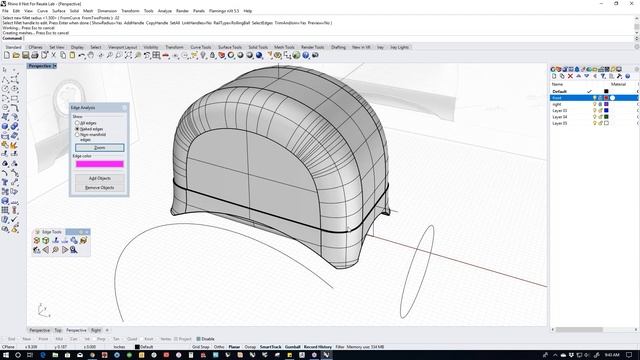Screen dimensions: 640x360
Task: Click the blue Render sphere icon
Action: click(259, 55)
